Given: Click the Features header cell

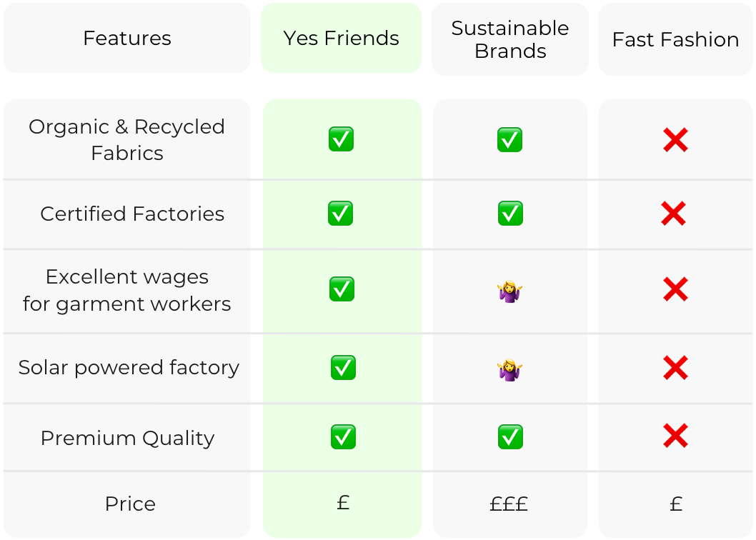Looking at the screenshot, I should [x=126, y=38].
